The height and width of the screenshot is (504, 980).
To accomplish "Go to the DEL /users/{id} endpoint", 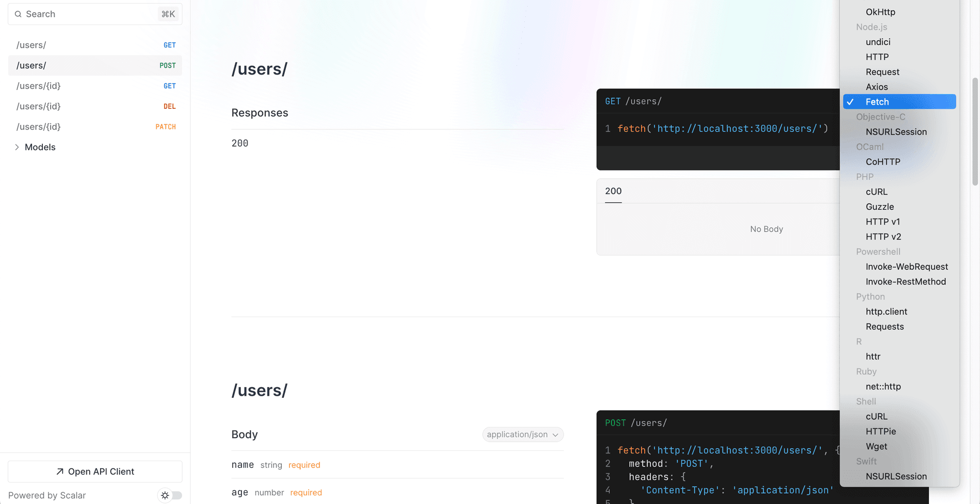I will click(x=95, y=106).
